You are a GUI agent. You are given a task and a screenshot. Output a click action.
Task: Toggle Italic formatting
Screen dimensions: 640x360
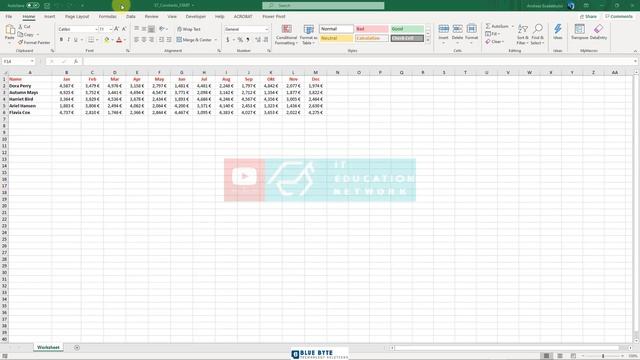[x=69, y=40]
